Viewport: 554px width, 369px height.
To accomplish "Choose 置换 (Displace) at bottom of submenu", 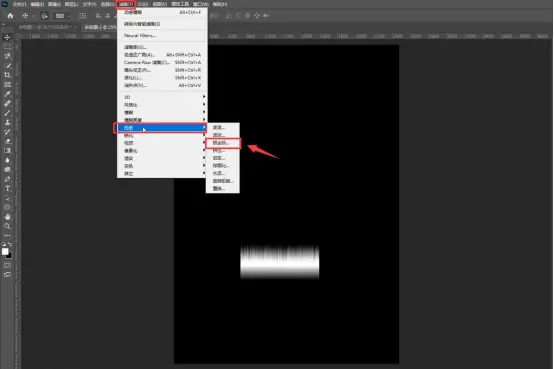I will point(223,189).
